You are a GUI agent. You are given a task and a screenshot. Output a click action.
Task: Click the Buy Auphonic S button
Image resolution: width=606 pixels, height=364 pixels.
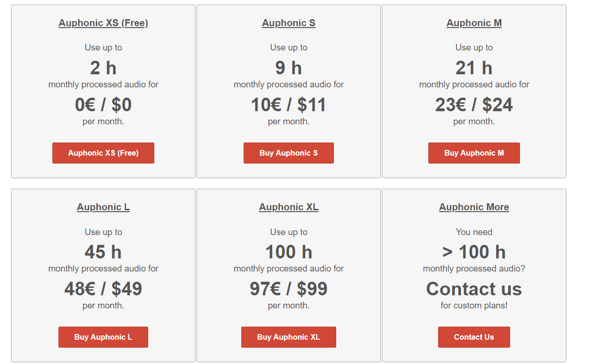pyautogui.click(x=289, y=153)
